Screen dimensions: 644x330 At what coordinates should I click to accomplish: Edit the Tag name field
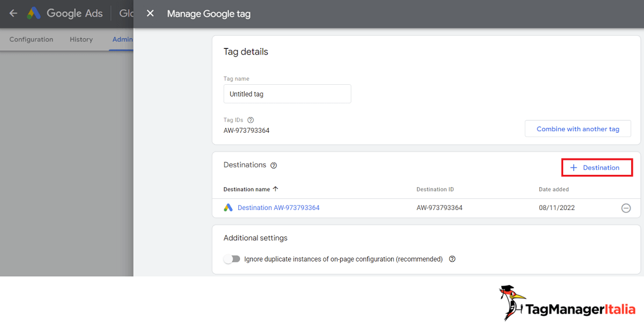[287, 94]
